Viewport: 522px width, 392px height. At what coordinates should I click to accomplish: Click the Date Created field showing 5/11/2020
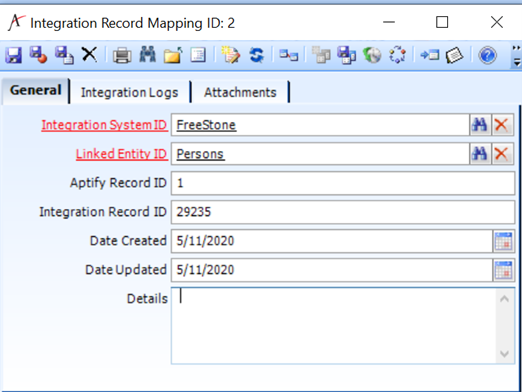[332, 241]
